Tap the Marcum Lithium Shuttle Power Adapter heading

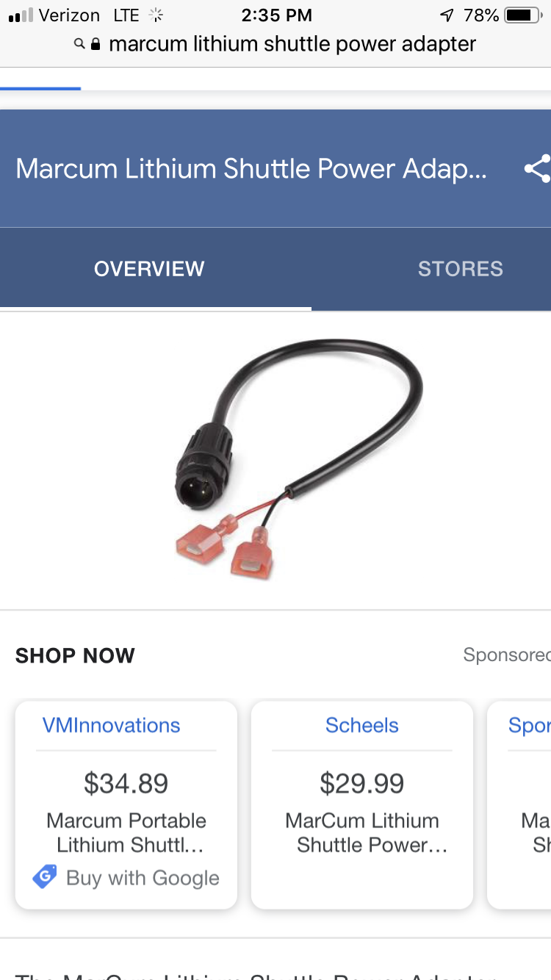(251, 169)
